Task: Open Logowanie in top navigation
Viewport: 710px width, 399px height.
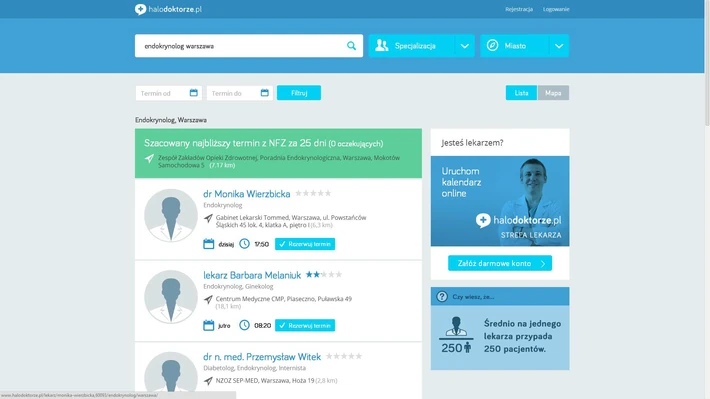Action: [x=556, y=9]
